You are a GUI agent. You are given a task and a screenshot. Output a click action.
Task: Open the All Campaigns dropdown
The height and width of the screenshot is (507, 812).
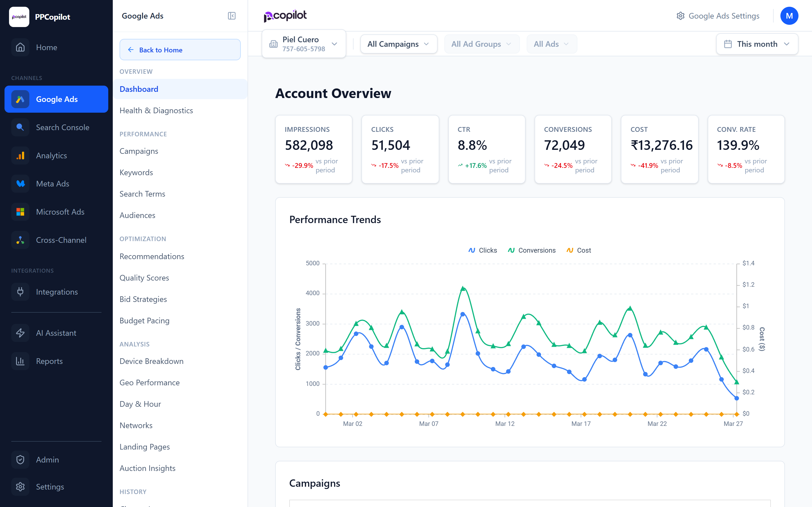pyautogui.click(x=399, y=44)
